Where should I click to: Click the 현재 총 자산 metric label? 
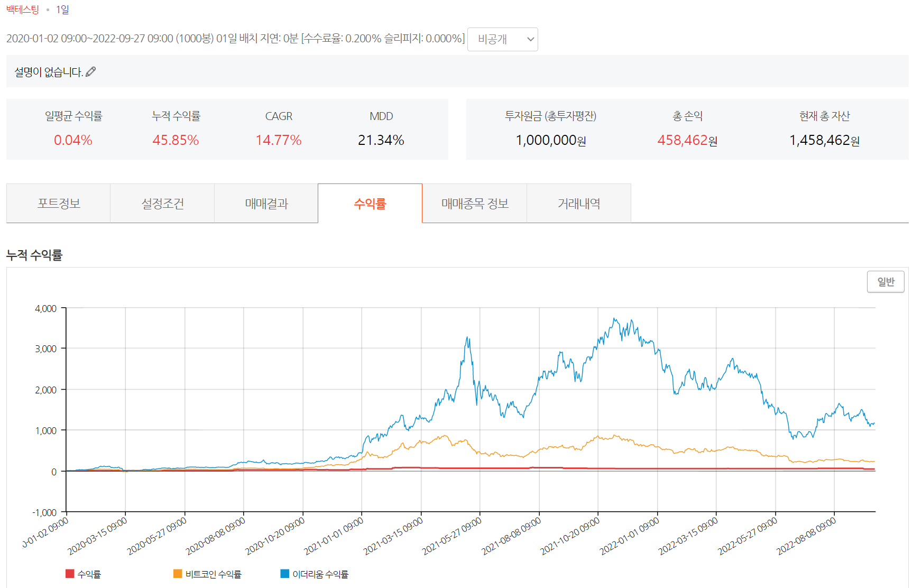click(x=824, y=116)
